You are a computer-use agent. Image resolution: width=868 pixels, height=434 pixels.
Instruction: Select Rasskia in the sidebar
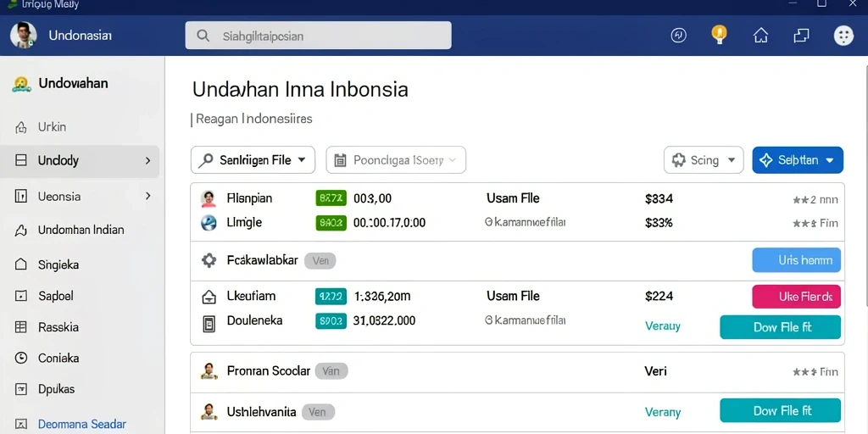58,326
